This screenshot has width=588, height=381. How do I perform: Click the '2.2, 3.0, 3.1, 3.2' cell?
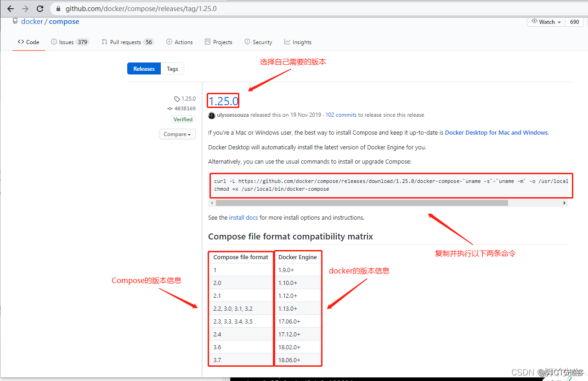(241, 309)
